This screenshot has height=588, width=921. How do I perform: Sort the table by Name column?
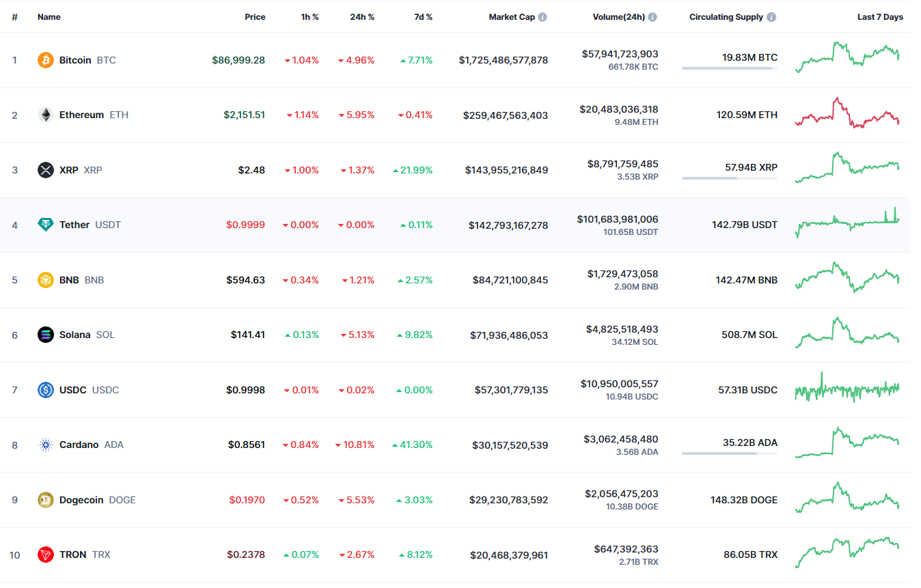point(49,17)
